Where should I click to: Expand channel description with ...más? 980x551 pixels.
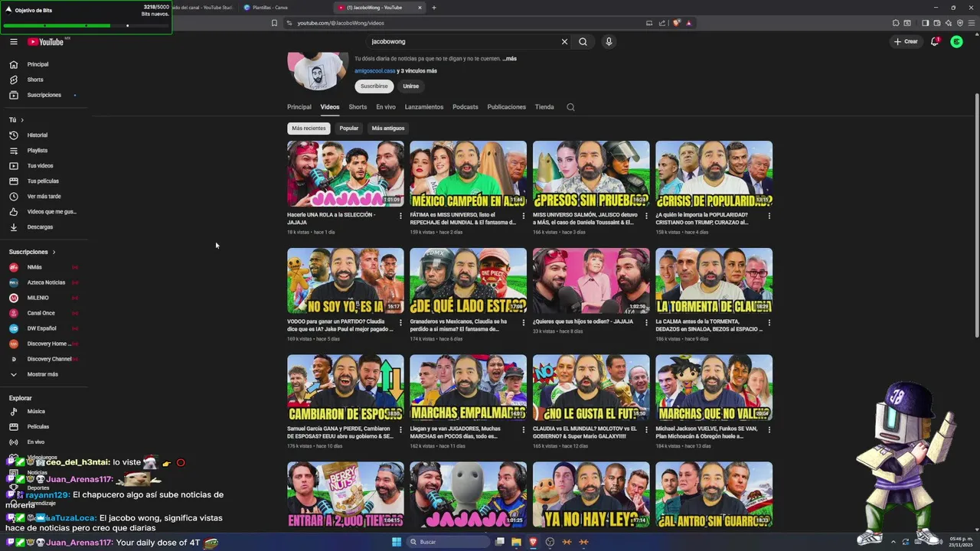pyautogui.click(x=509, y=58)
